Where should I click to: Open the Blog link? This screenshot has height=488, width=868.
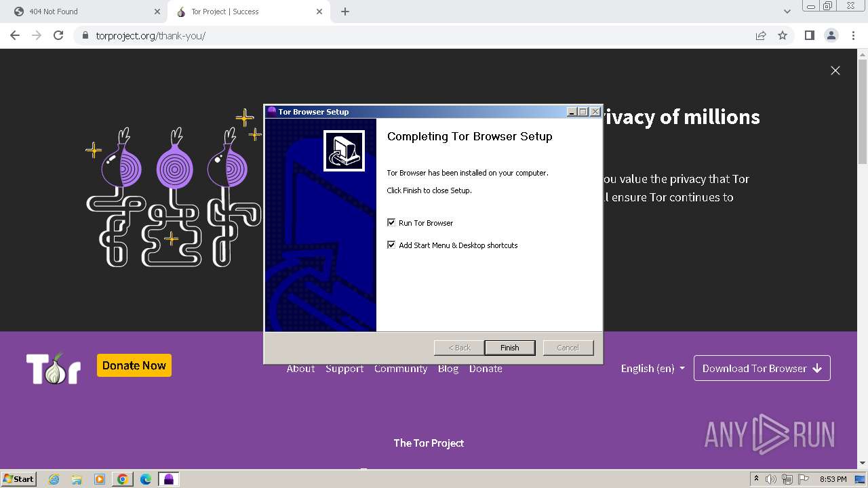[x=448, y=369]
